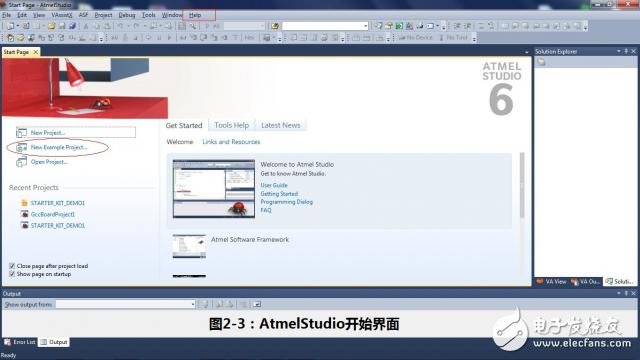Toggle auto-hide pin on Solution Explorer

[626, 51]
